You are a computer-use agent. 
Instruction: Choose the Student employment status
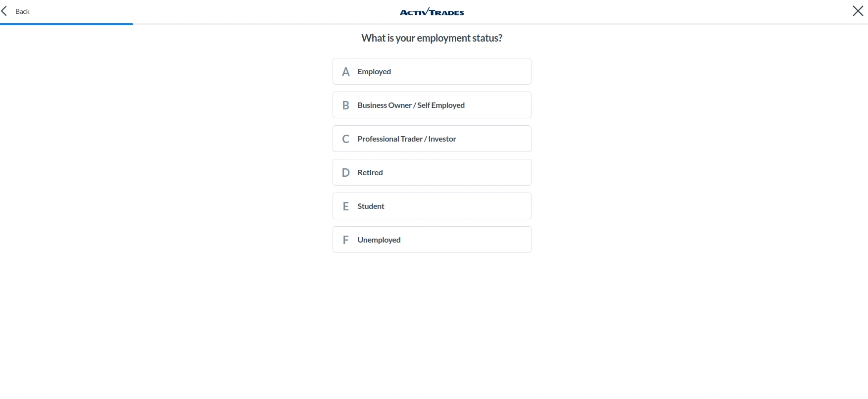coord(432,206)
